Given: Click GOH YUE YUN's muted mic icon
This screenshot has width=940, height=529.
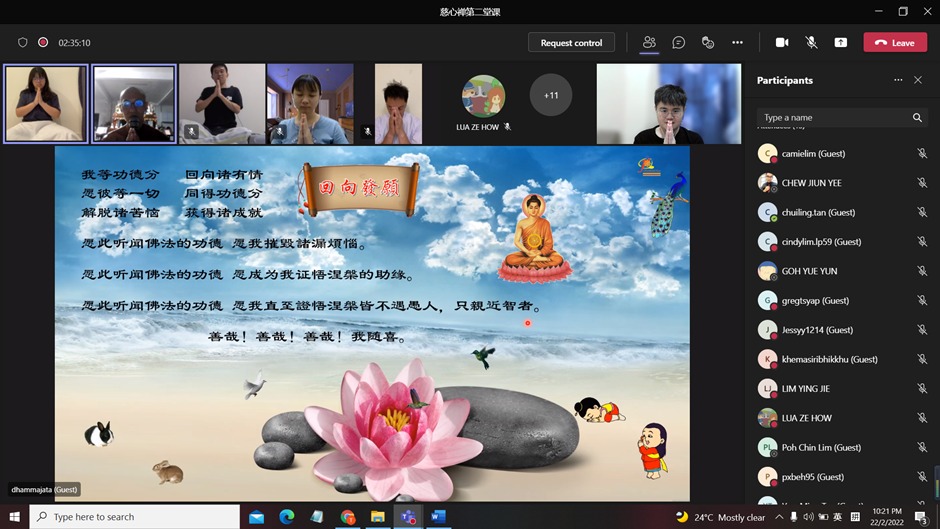Looking at the screenshot, I should click(x=922, y=271).
